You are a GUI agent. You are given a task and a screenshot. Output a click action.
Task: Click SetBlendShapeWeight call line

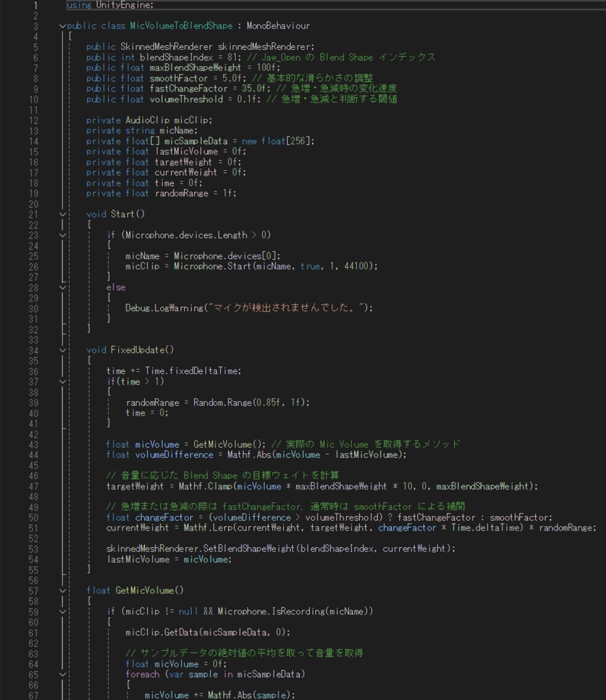click(x=281, y=549)
